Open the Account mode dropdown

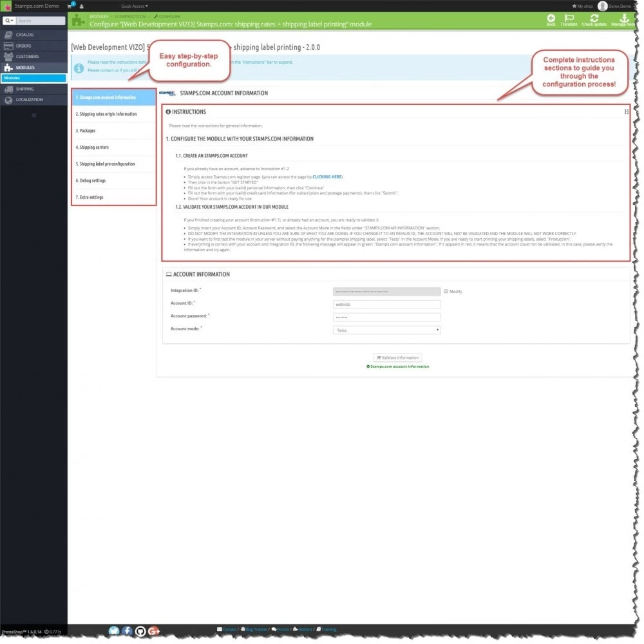[x=386, y=330]
